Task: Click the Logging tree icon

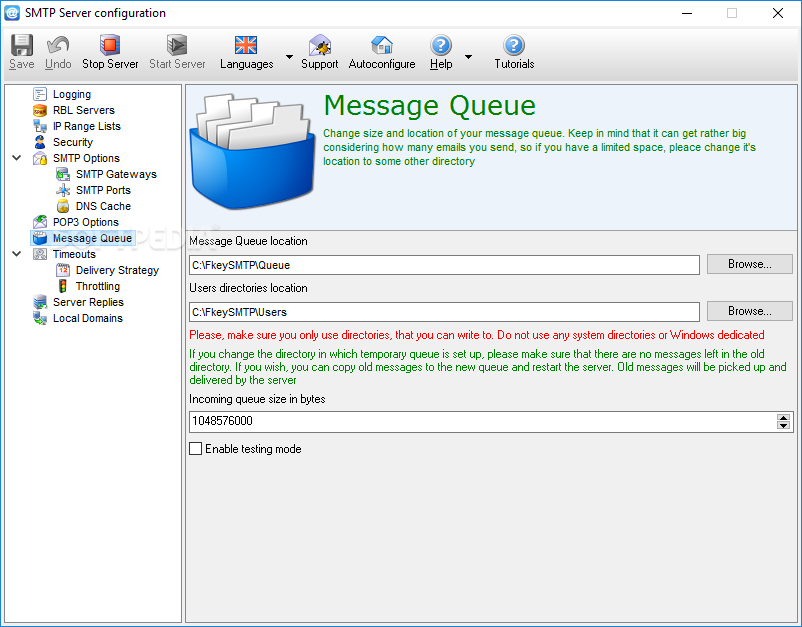Action: click(x=40, y=94)
